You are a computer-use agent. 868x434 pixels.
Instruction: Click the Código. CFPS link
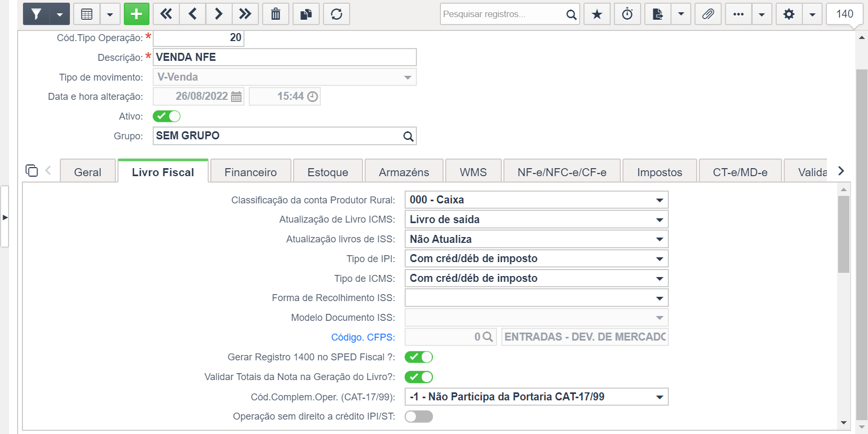point(363,337)
